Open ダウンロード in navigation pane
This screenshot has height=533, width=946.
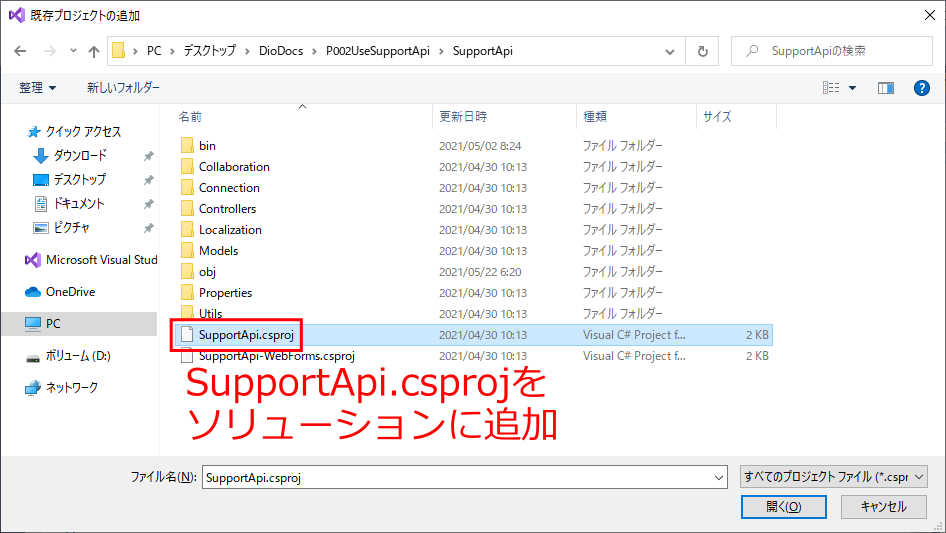coord(80,156)
